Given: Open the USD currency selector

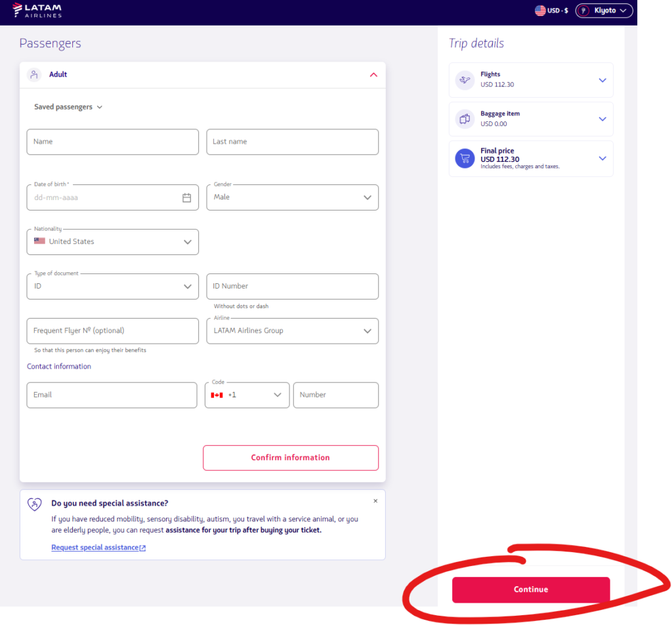Looking at the screenshot, I should (551, 10).
